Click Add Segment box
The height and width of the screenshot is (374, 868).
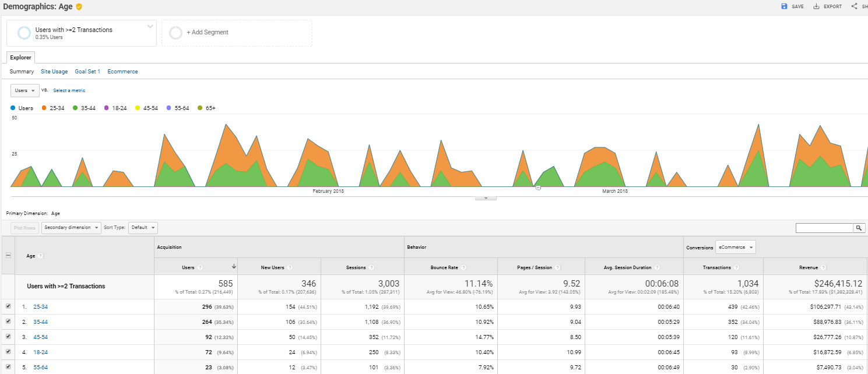click(236, 33)
